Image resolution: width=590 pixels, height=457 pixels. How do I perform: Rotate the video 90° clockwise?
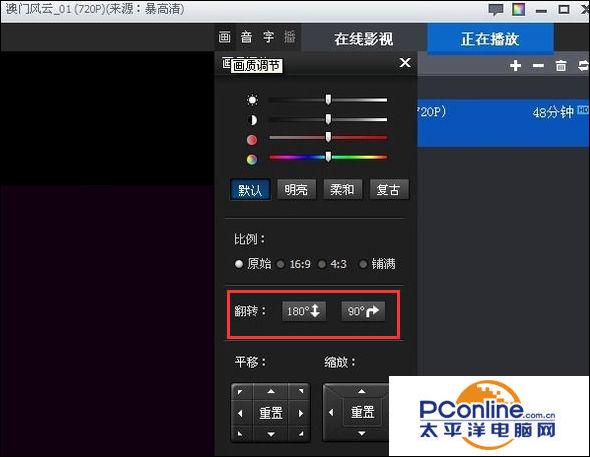(x=363, y=311)
